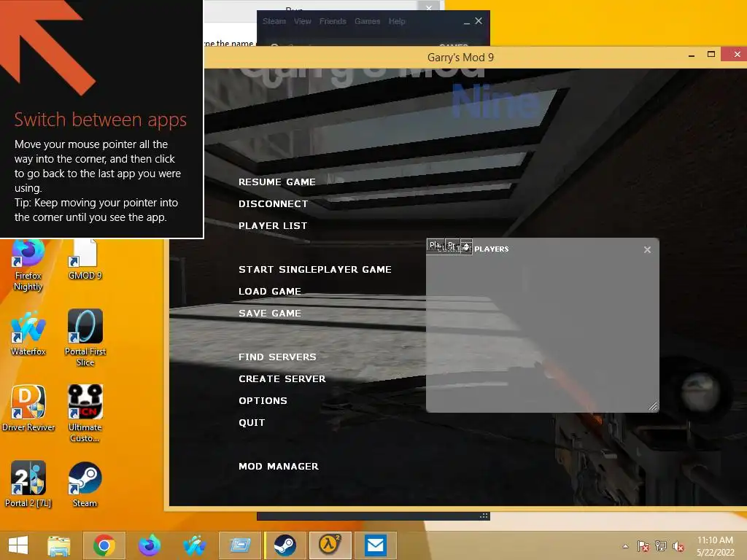The width and height of the screenshot is (747, 560).
Task: Open the Friends menu in Steam window
Action: (x=333, y=21)
